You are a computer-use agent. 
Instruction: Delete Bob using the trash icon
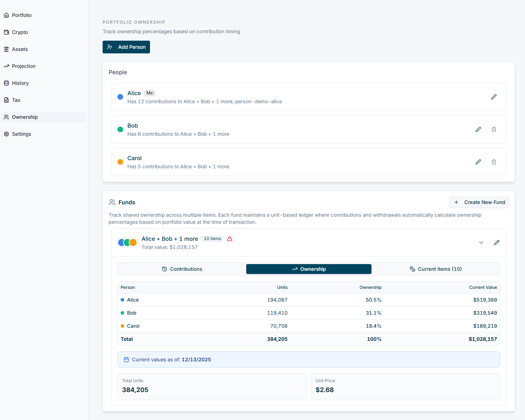(494, 129)
